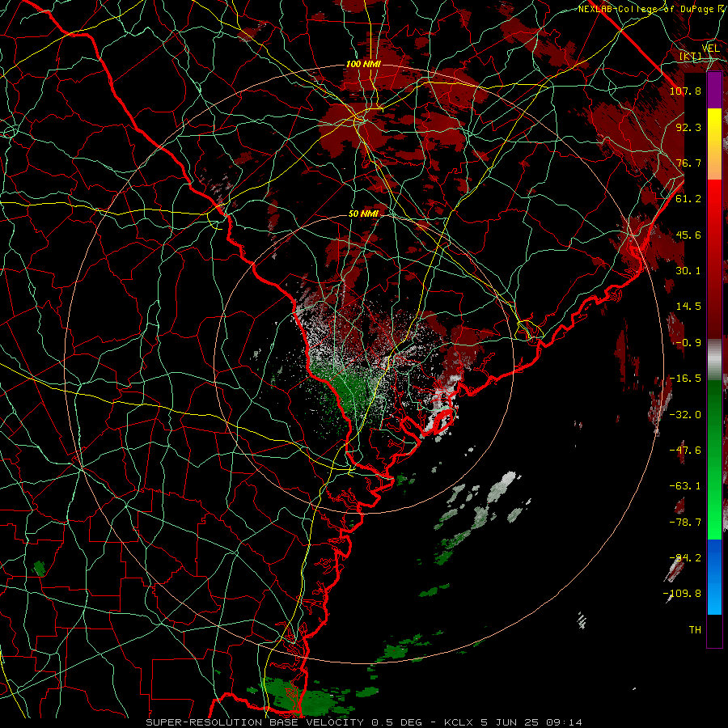Screen dimensions: 728x728
Task: Click the -109.8 velocity scale value
Action: pos(683,594)
